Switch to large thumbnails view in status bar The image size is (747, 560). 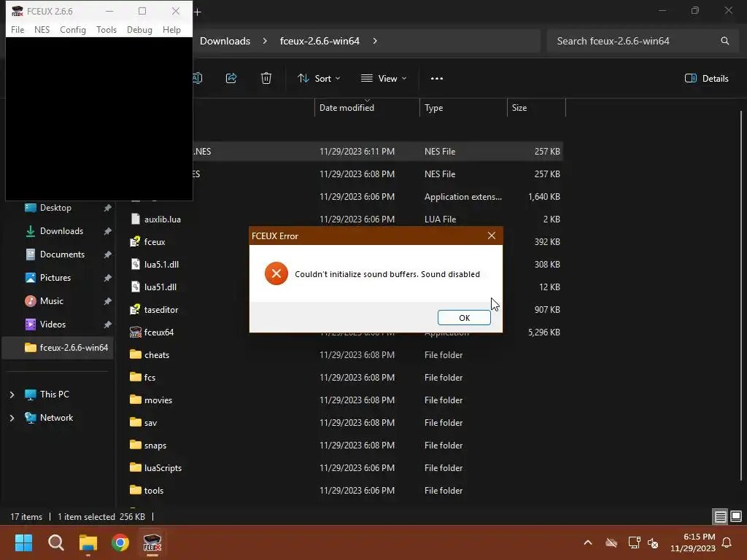click(x=736, y=516)
